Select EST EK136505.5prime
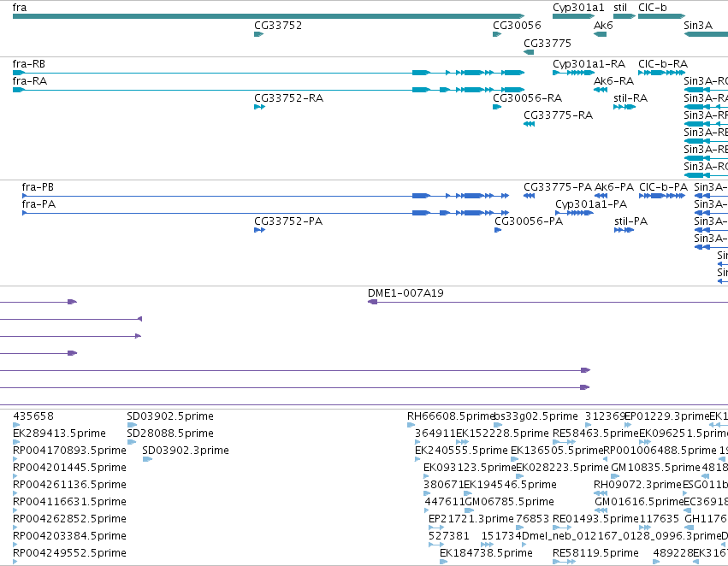The width and height of the screenshot is (728, 566). click(x=557, y=451)
